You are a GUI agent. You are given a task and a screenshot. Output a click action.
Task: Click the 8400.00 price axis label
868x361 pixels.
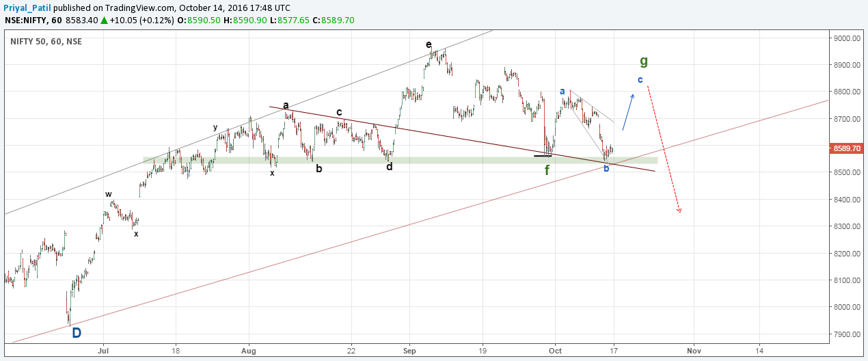pyautogui.click(x=847, y=200)
